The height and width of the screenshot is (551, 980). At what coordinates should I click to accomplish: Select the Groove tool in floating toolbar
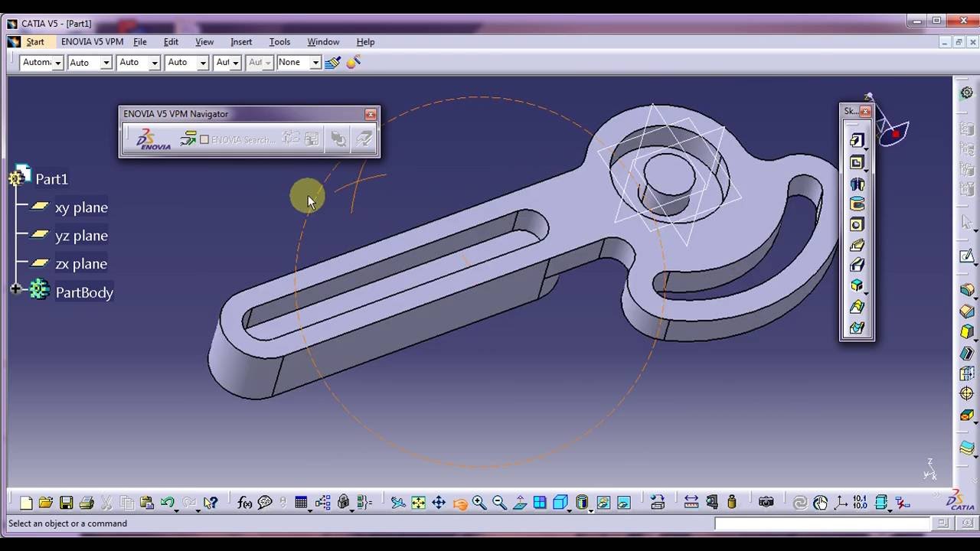857,204
